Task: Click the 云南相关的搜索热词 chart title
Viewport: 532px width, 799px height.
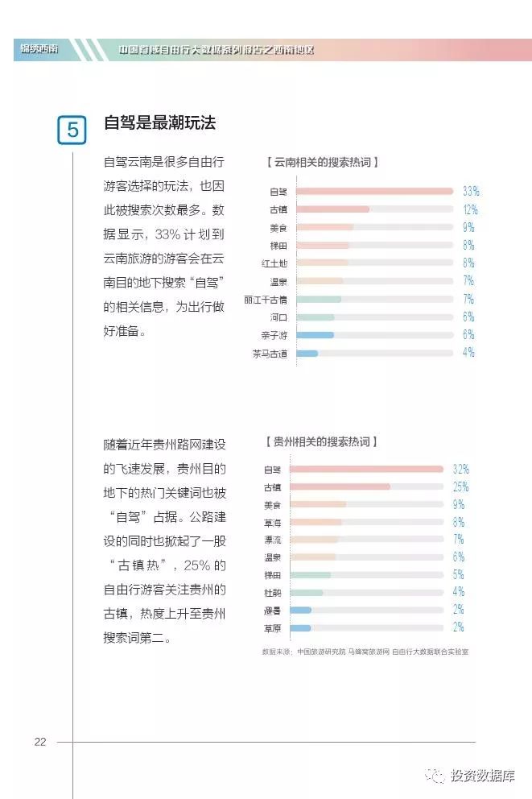Action: coord(322,163)
